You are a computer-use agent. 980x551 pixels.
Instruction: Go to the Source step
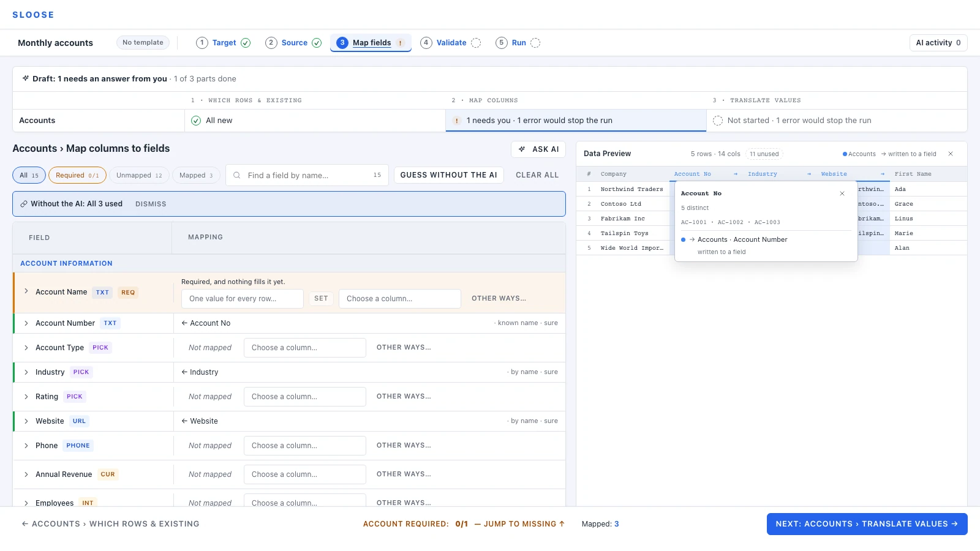pos(293,43)
